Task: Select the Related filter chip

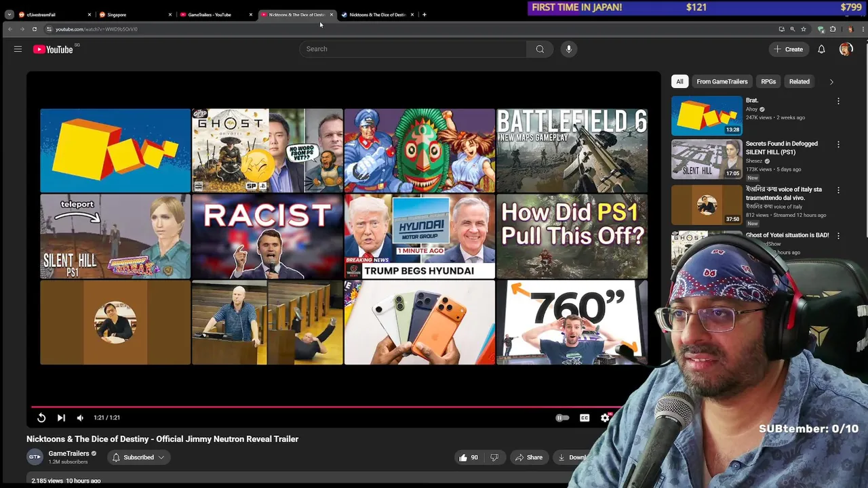Action: pos(800,81)
